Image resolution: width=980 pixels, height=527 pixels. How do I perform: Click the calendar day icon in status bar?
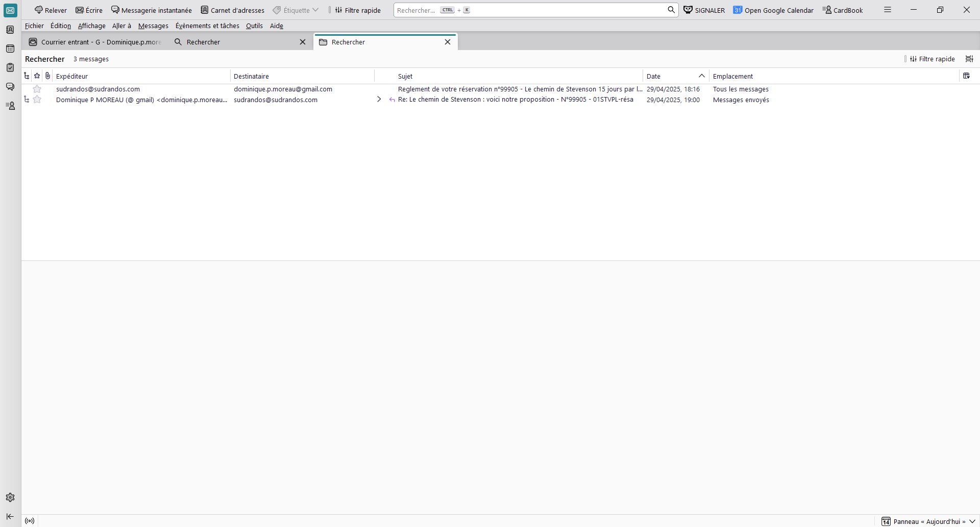coord(886,521)
